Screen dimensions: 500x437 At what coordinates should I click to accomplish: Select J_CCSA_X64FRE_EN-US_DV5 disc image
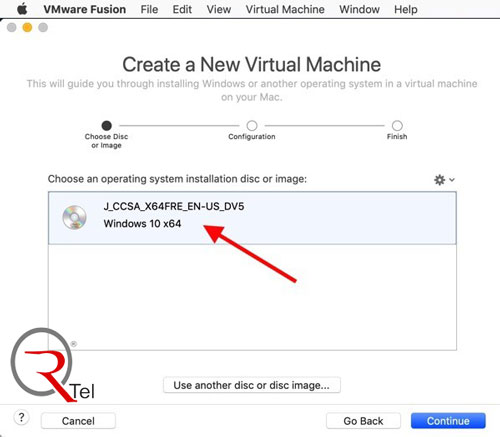click(x=252, y=218)
